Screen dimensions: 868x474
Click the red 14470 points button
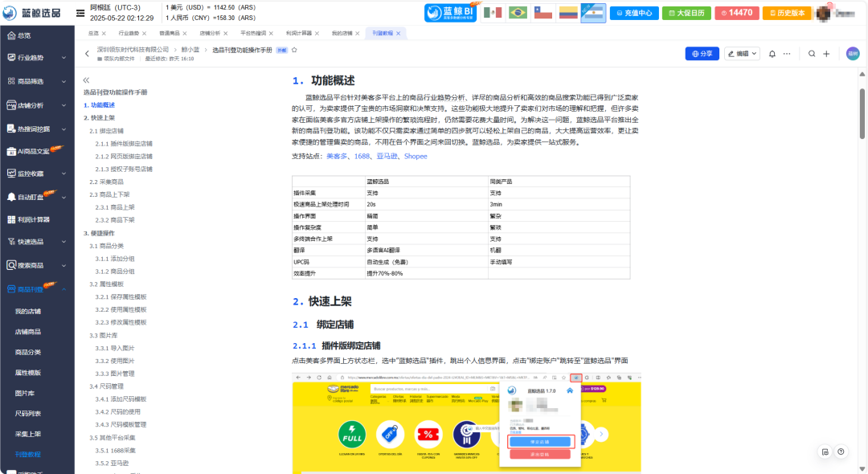point(736,13)
